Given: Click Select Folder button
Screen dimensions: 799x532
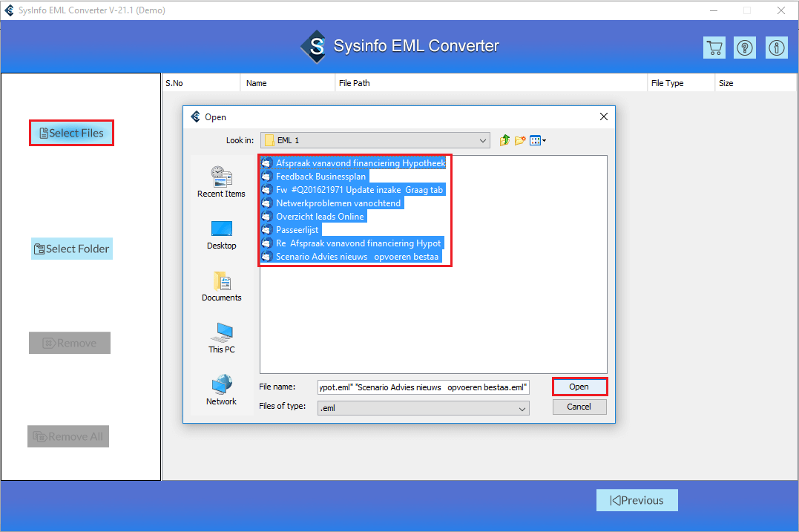Looking at the screenshot, I should [x=72, y=249].
